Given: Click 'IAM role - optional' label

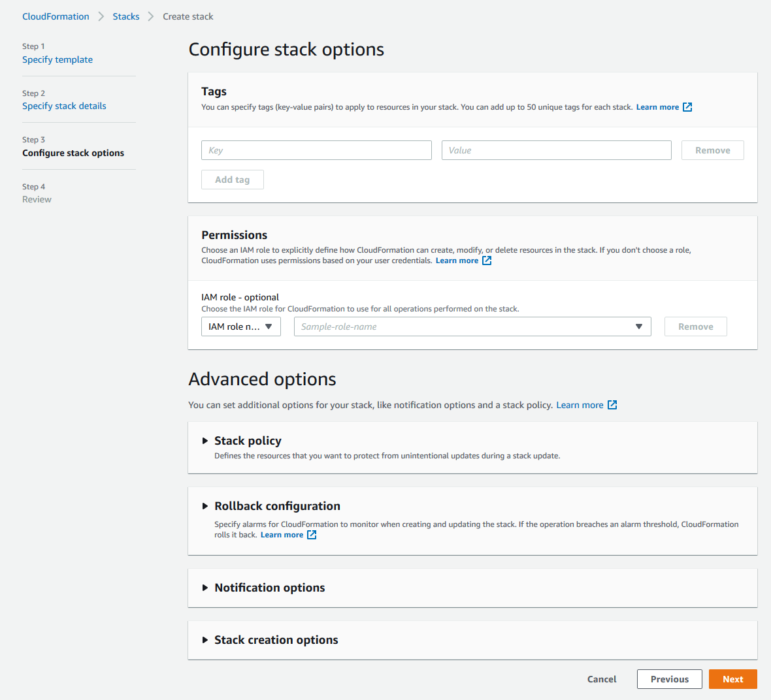Looking at the screenshot, I should 240,297.
